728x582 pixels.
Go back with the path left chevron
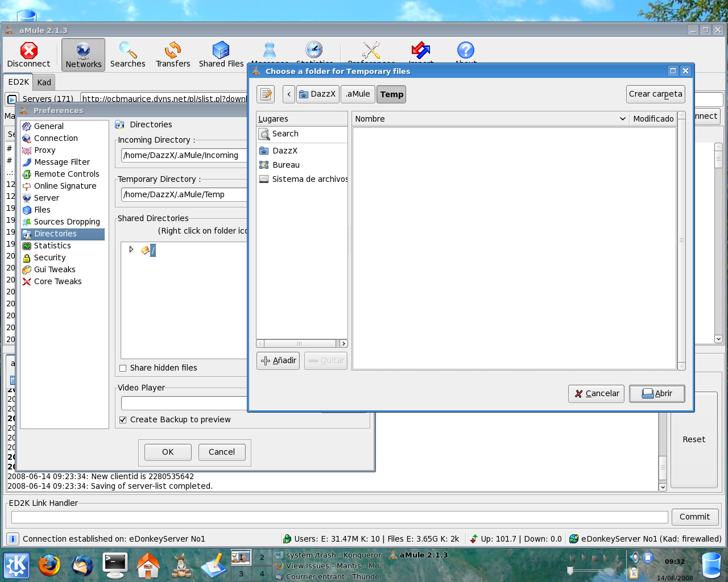(289, 94)
